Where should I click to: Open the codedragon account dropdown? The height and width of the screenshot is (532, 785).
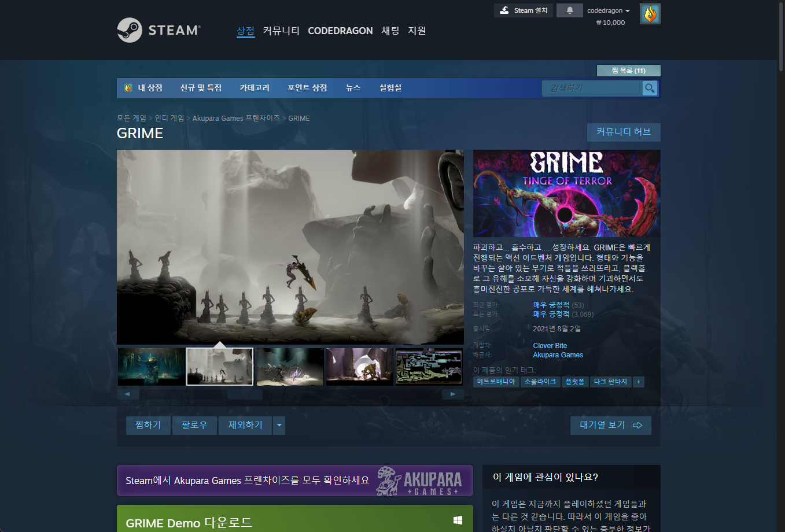click(x=609, y=10)
